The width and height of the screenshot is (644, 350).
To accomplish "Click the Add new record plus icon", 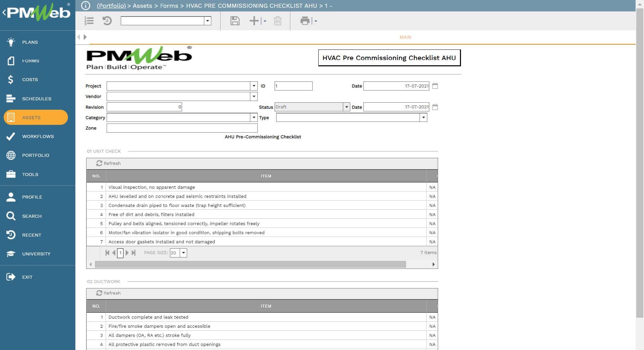I will [254, 21].
